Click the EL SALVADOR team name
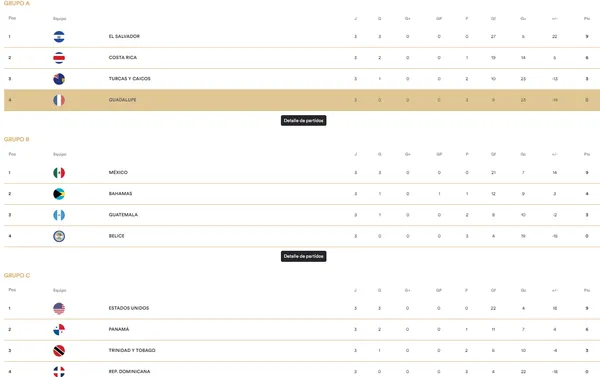 124,36
